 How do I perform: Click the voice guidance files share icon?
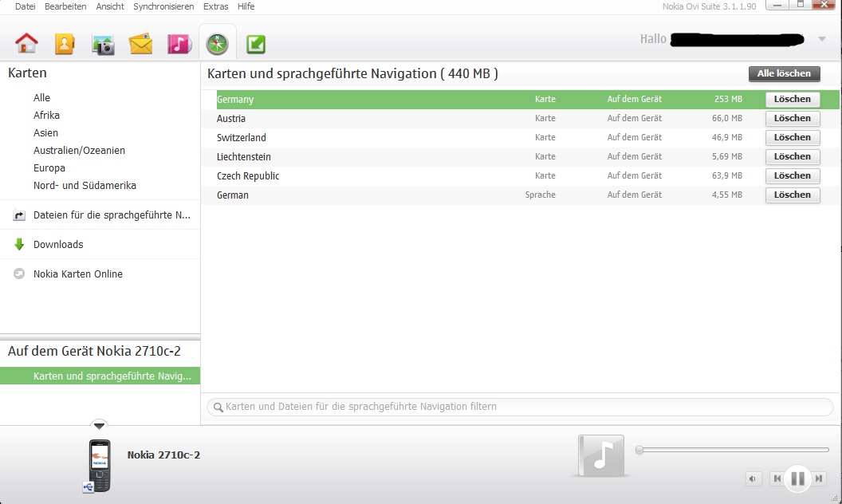click(19, 215)
